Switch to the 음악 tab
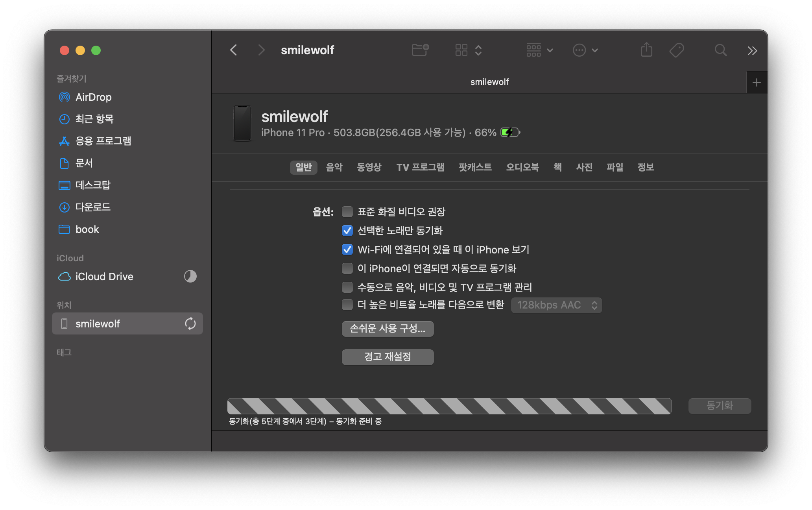Image resolution: width=812 pixels, height=510 pixels. click(x=334, y=167)
